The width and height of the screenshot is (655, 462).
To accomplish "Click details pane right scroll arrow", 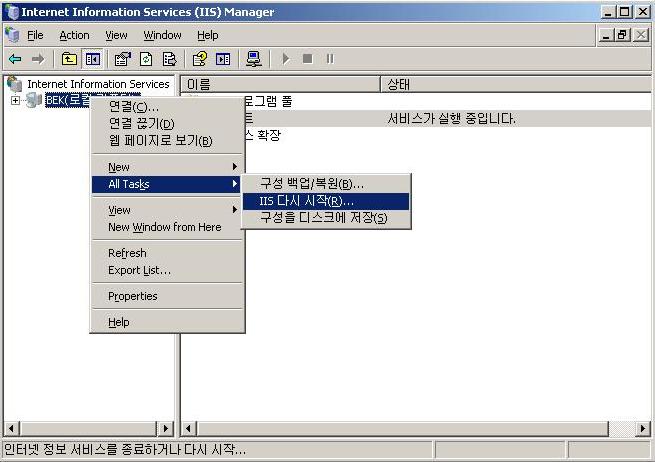I will [643, 428].
